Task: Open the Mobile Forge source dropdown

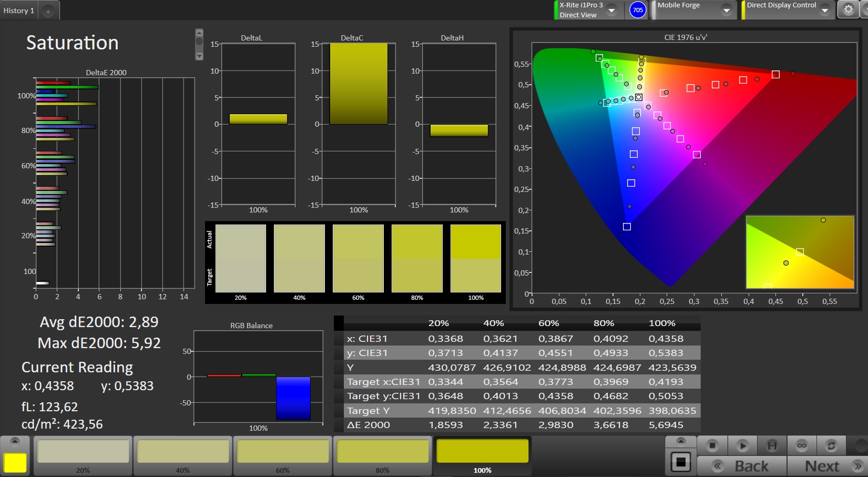Action: (x=726, y=10)
